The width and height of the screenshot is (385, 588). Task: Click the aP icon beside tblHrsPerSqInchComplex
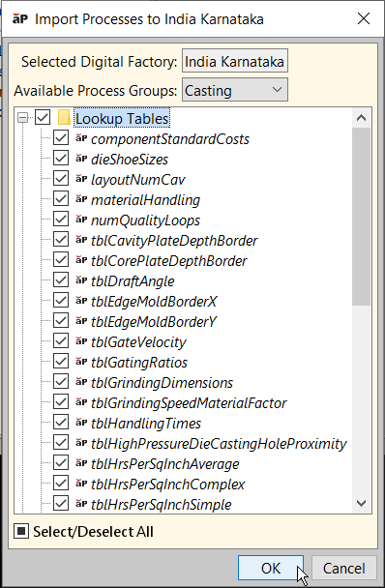(x=81, y=483)
